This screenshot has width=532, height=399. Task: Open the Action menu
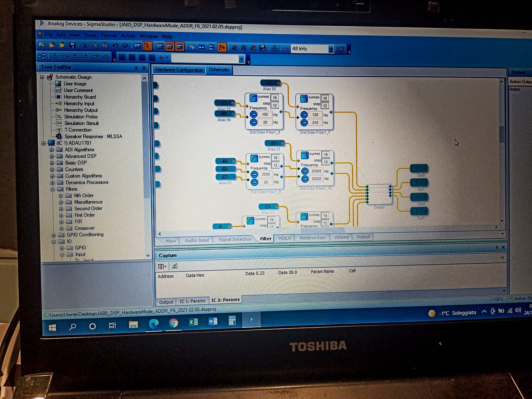[x=128, y=36]
